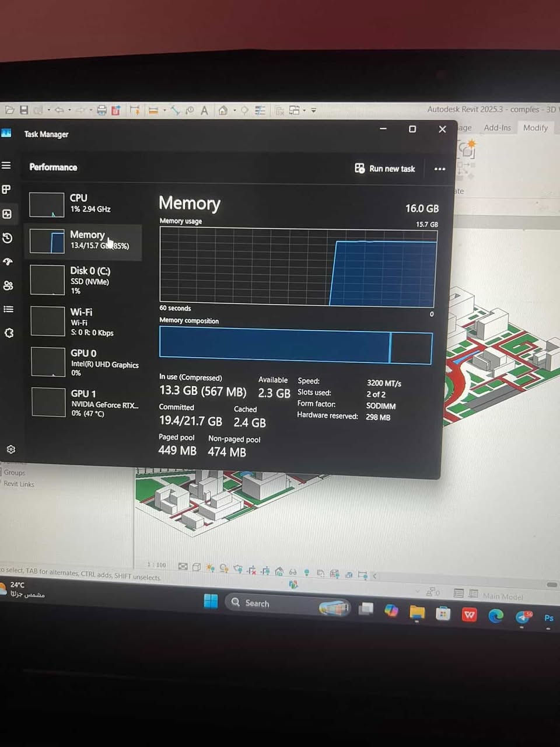Open the three-dot more options menu
Viewport: 560px width, 747px height.
click(x=440, y=169)
